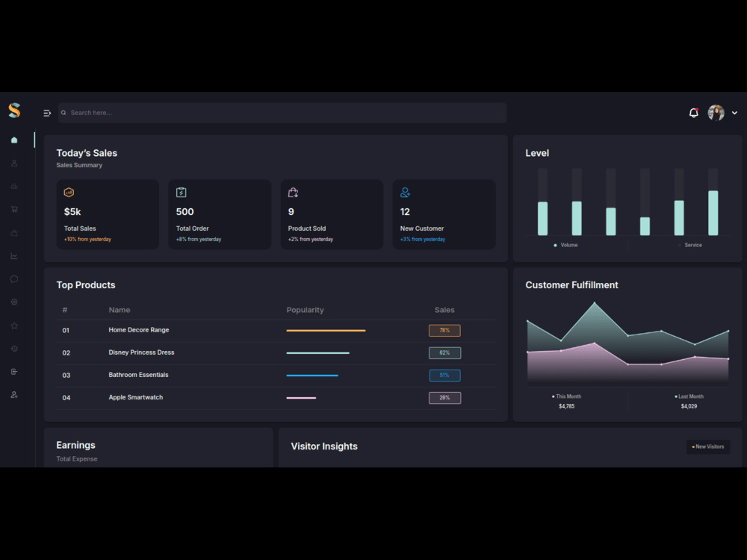Click the New Visitors button in Visitor Insights
The width and height of the screenshot is (747, 560).
(707, 447)
